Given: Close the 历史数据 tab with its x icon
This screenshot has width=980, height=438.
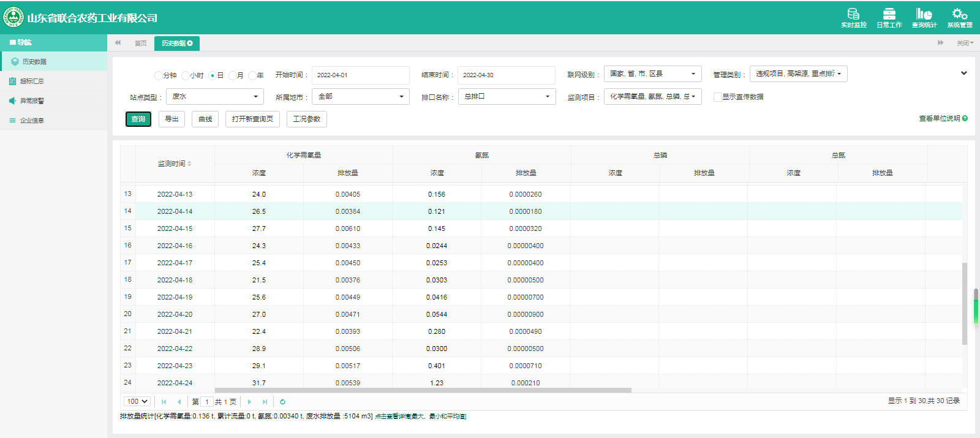Looking at the screenshot, I should [x=190, y=43].
